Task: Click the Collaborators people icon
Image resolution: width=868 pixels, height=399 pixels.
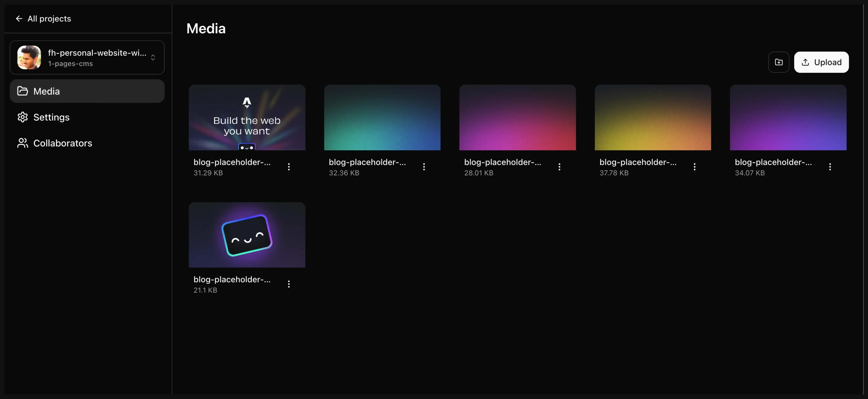Action: (23, 143)
